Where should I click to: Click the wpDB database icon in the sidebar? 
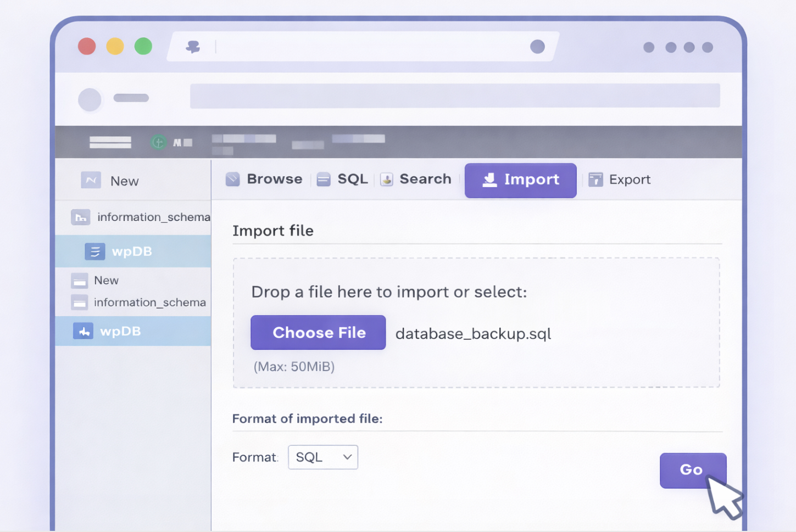[x=95, y=251]
